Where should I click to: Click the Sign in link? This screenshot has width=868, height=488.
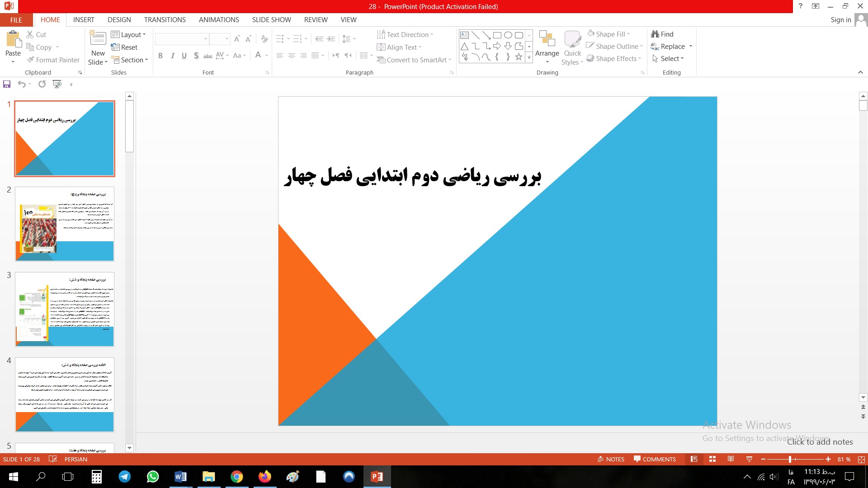pos(840,19)
